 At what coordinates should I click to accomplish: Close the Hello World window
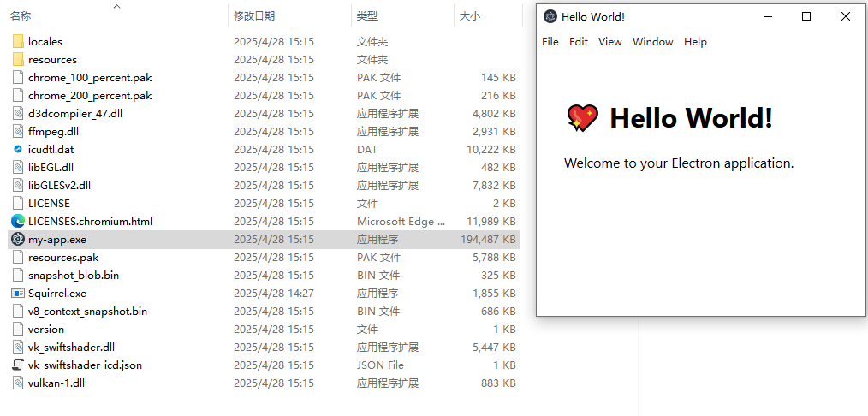tap(846, 16)
